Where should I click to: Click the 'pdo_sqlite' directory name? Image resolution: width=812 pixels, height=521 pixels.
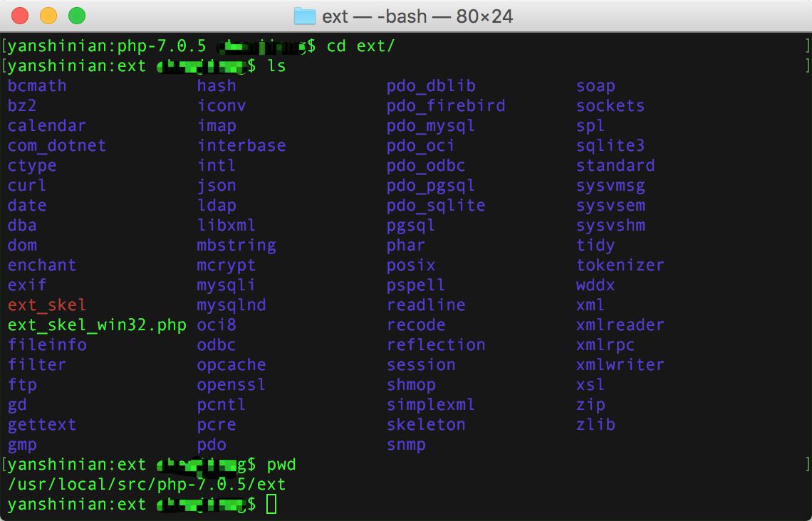tap(436, 206)
